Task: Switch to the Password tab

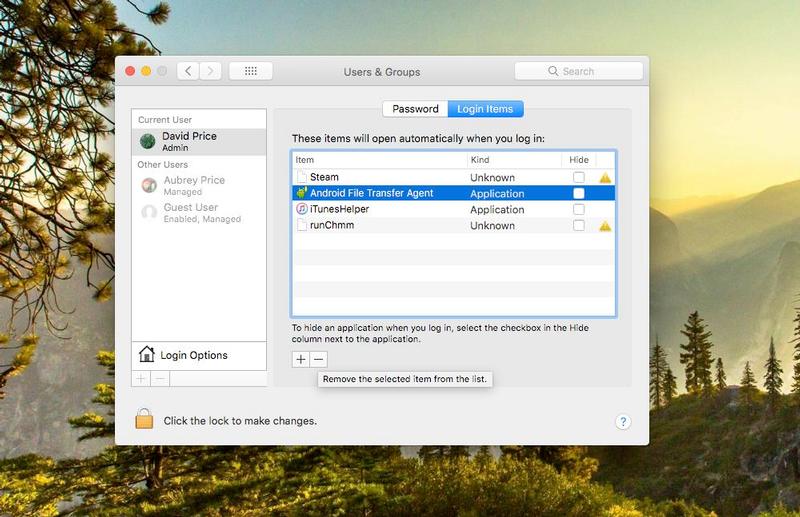Action: (x=415, y=109)
